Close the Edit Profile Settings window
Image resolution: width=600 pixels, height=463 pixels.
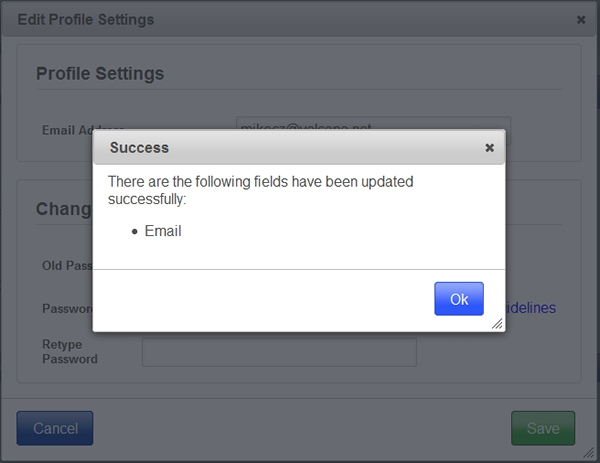coord(581,20)
